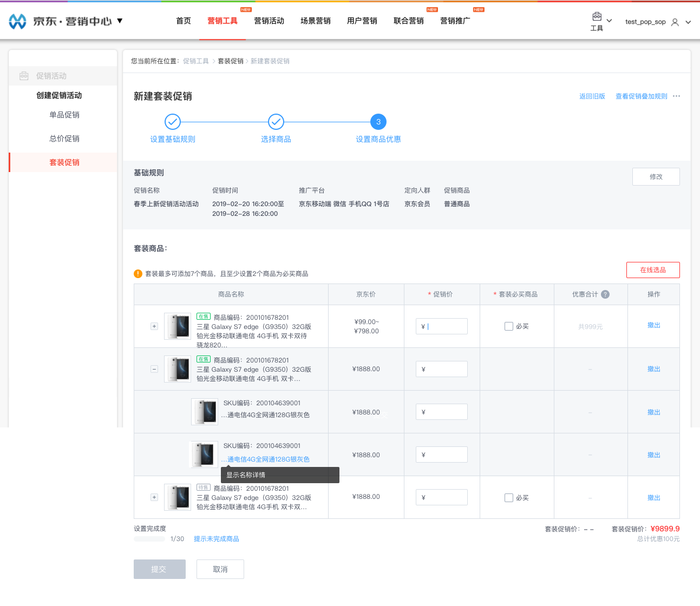The width and height of the screenshot is (700, 606).
Task: Click the 设置完成度 progress bar
Action: pos(150,539)
